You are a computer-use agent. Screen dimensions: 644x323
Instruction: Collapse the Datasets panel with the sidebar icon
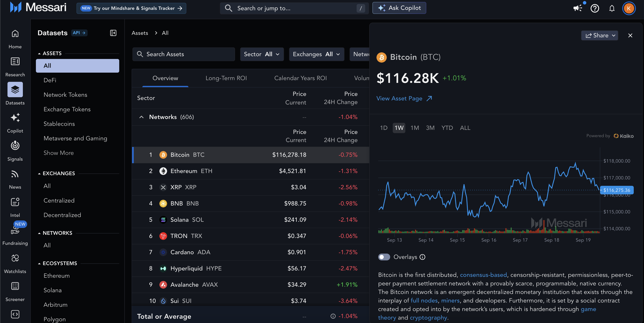[113, 33]
